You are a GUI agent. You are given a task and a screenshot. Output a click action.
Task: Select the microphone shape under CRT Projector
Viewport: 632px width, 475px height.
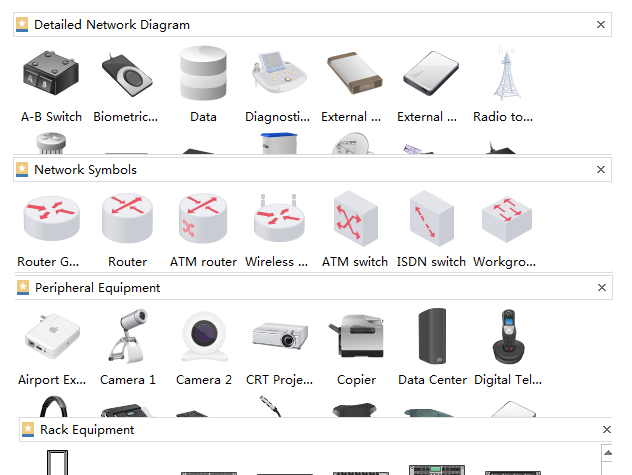click(x=270, y=406)
